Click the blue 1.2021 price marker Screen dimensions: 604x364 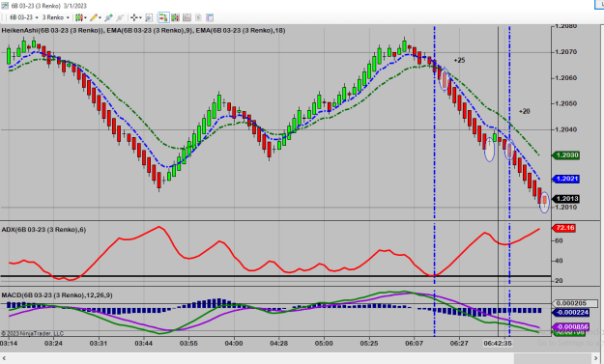566,179
